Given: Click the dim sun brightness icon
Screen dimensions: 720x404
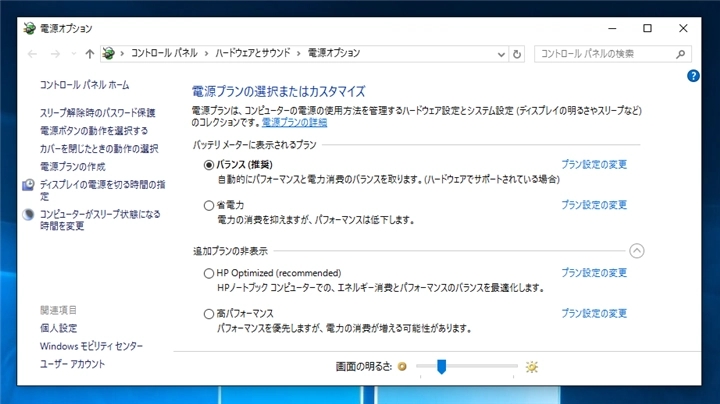Looking at the screenshot, I should (x=402, y=366).
